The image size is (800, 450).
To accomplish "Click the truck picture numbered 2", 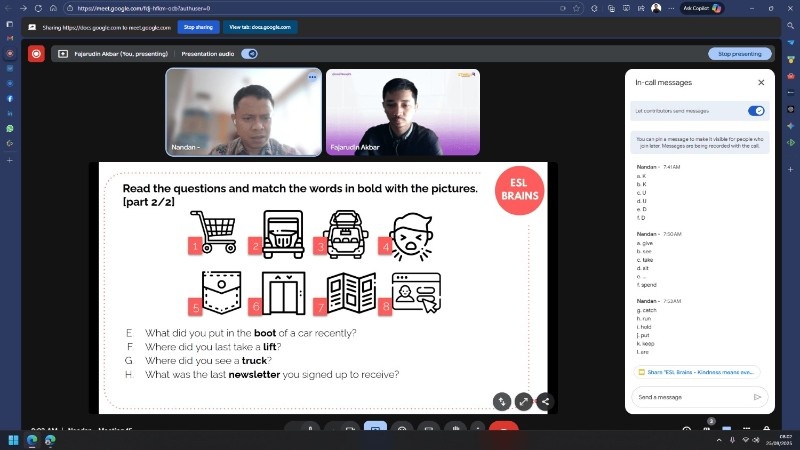I will (283, 234).
